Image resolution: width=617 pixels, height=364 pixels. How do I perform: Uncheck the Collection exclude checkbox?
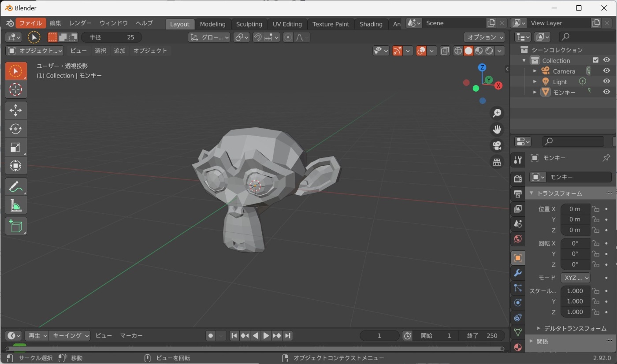tap(596, 60)
